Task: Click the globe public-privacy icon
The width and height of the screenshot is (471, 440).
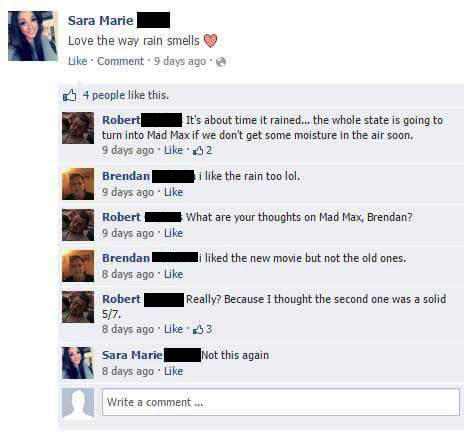Action: point(221,62)
